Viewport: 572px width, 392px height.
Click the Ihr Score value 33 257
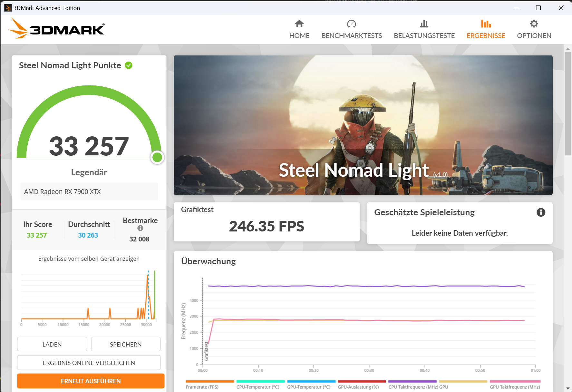(37, 235)
